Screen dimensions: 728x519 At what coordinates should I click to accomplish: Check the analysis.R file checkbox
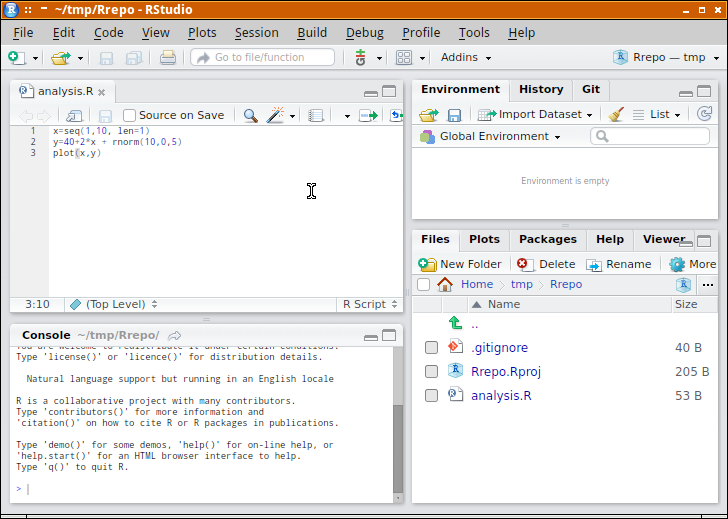431,396
